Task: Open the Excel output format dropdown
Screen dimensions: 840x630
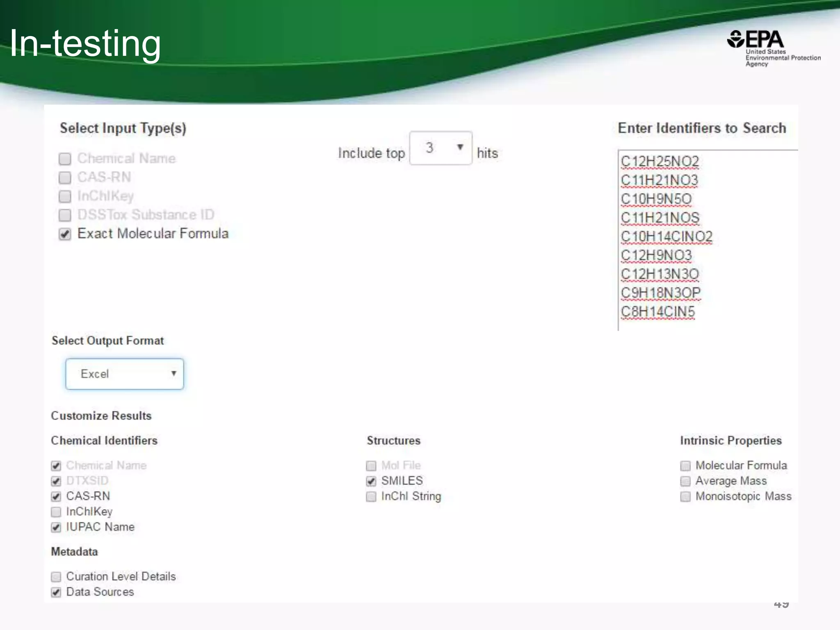Action: point(124,374)
